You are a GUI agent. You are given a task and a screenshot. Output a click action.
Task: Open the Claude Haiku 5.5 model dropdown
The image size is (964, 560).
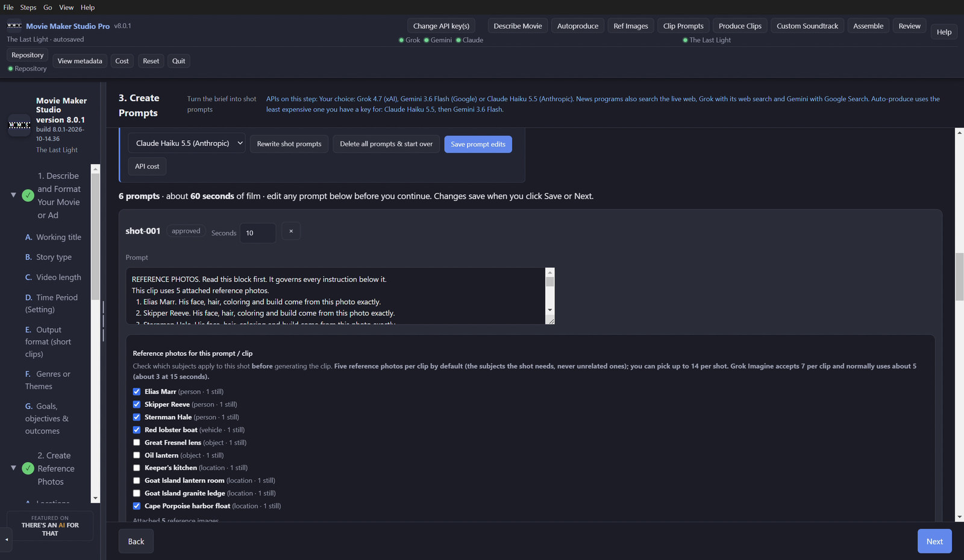(x=187, y=143)
